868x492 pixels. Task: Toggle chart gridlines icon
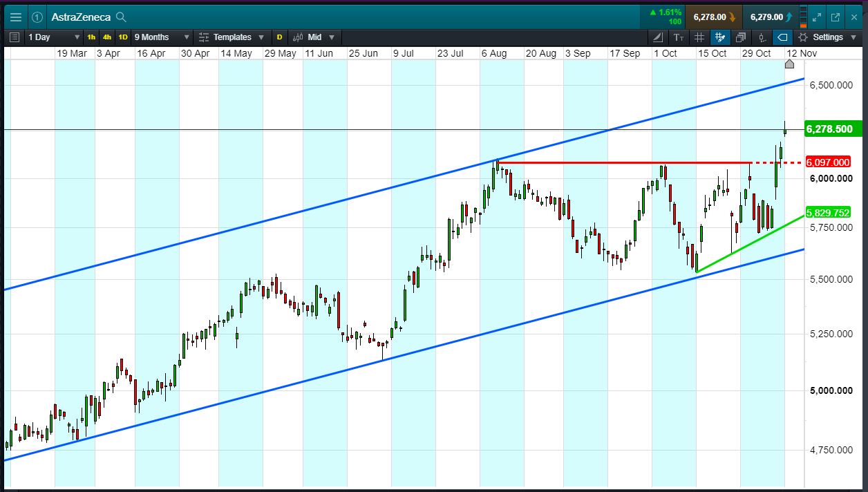click(699, 37)
